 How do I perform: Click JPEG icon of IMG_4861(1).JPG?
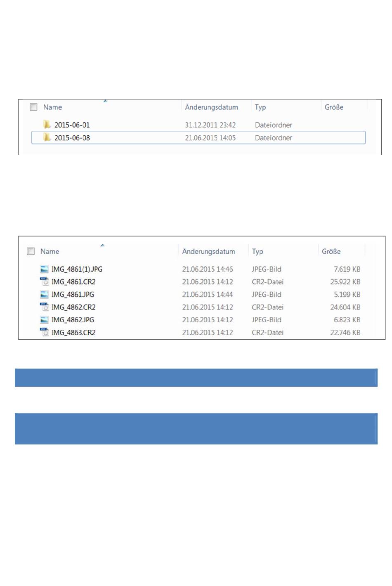tap(44, 269)
